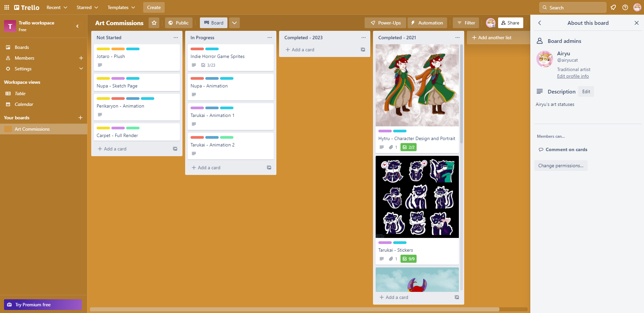Image resolution: width=644 pixels, height=313 pixels.
Task: Open the Board view switcher dropdown
Action: coord(234,23)
